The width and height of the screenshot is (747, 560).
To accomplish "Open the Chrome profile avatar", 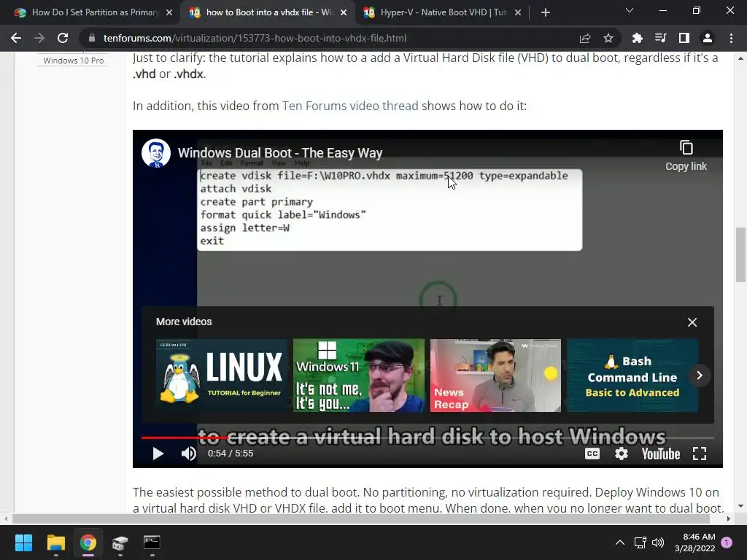I will 708,38.
